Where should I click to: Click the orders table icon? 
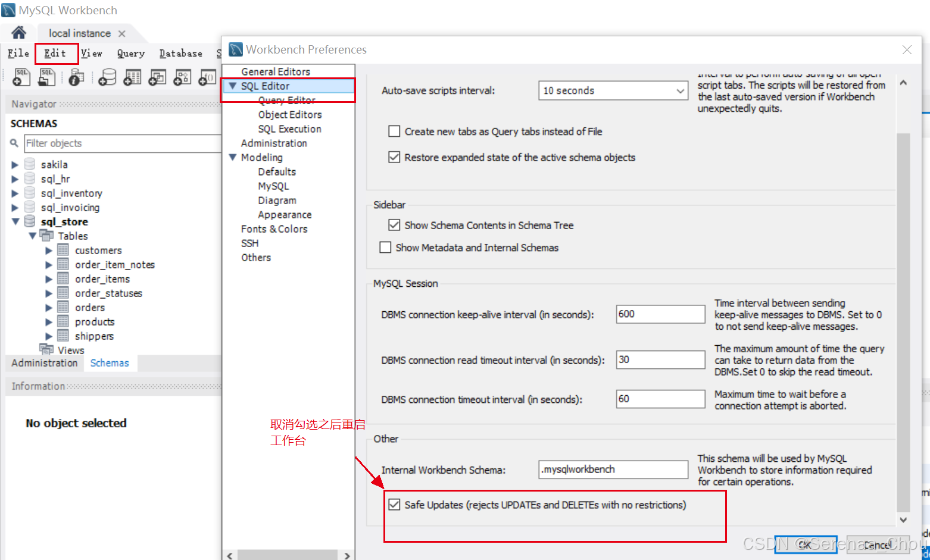click(x=63, y=307)
